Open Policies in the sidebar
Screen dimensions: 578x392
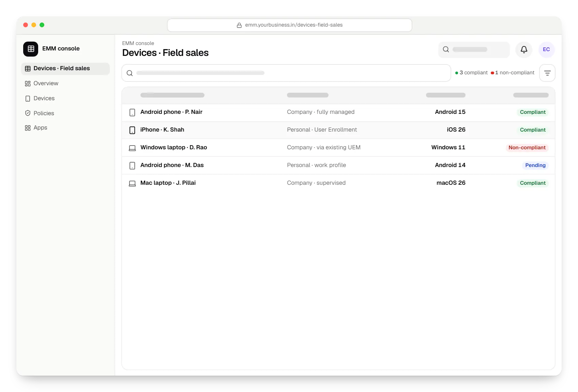tap(65, 113)
